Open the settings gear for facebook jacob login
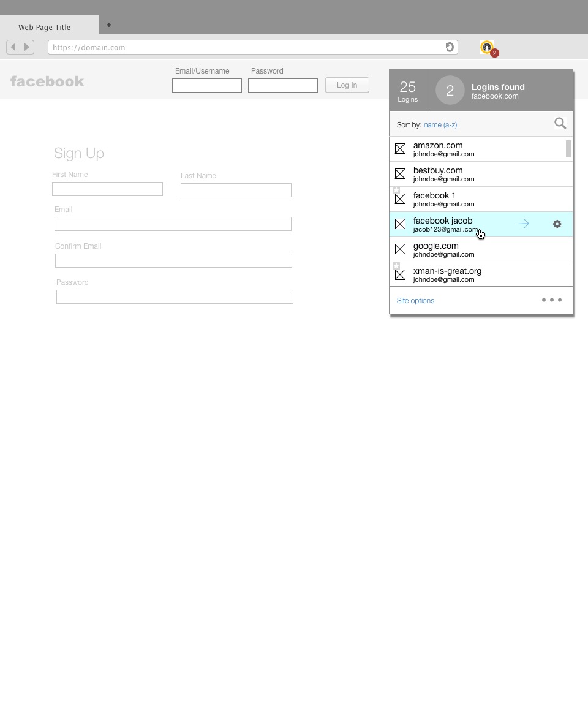Image resolution: width=588 pixels, height=718 pixels. pos(557,224)
